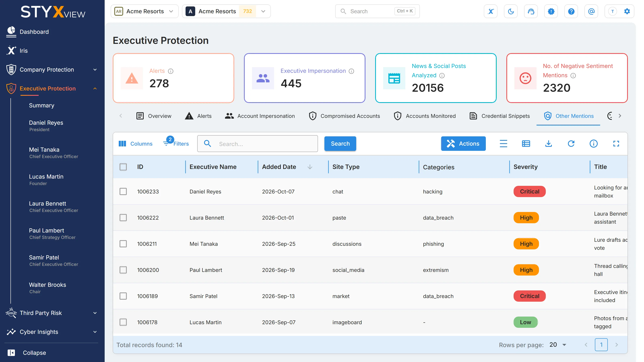644x362 pixels.
Task: Open the alert badge icon in header
Action: pyautogui.click(x=551, y=11)
